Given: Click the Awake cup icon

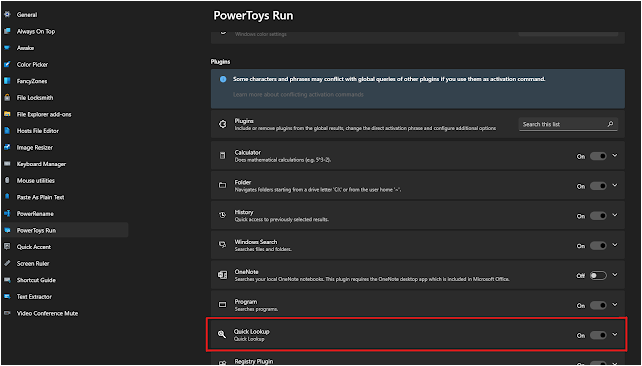Looking at the screenshot, I should click(x=7, y=48).
